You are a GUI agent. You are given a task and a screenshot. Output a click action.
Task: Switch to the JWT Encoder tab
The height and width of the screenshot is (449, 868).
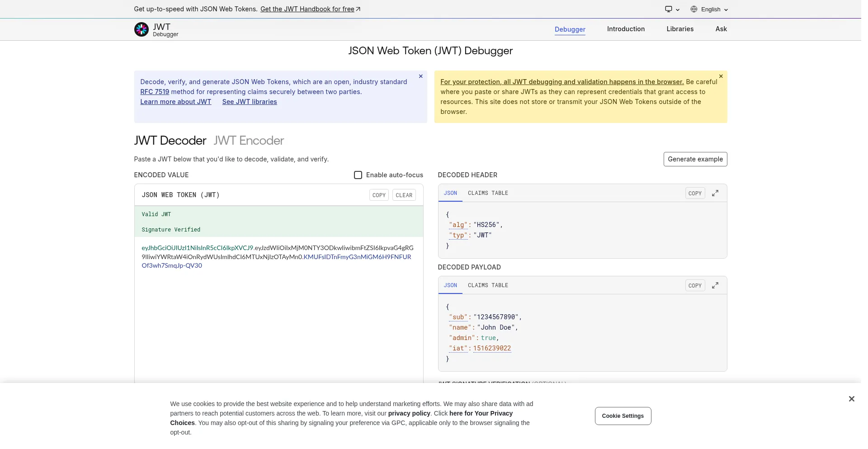249,141
